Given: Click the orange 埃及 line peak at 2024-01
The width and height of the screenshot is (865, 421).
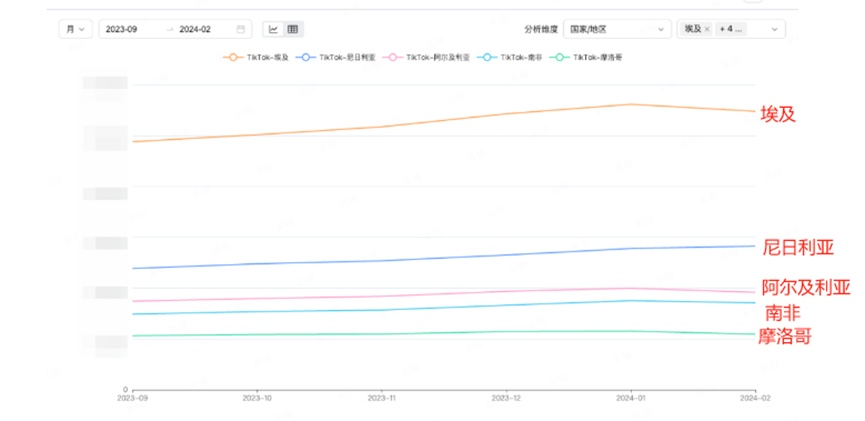Looking at the screenshot, I should pos(631,104).
